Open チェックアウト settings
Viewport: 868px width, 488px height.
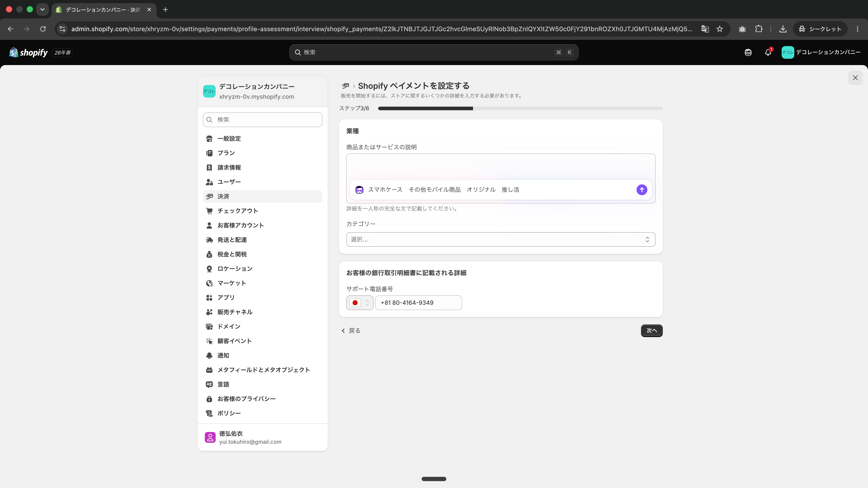coord(262,211)
